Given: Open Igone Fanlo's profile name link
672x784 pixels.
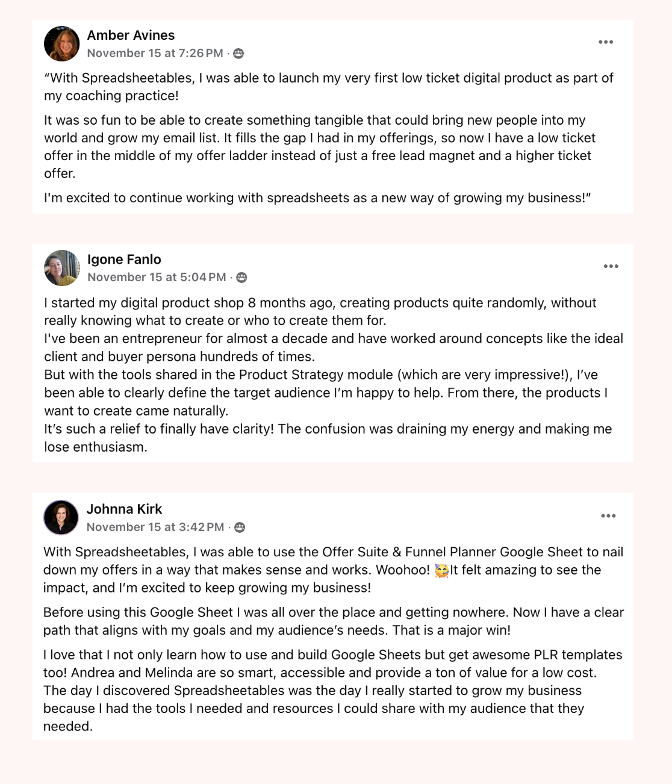Looking at the screenshot, I should pos(124,259).
